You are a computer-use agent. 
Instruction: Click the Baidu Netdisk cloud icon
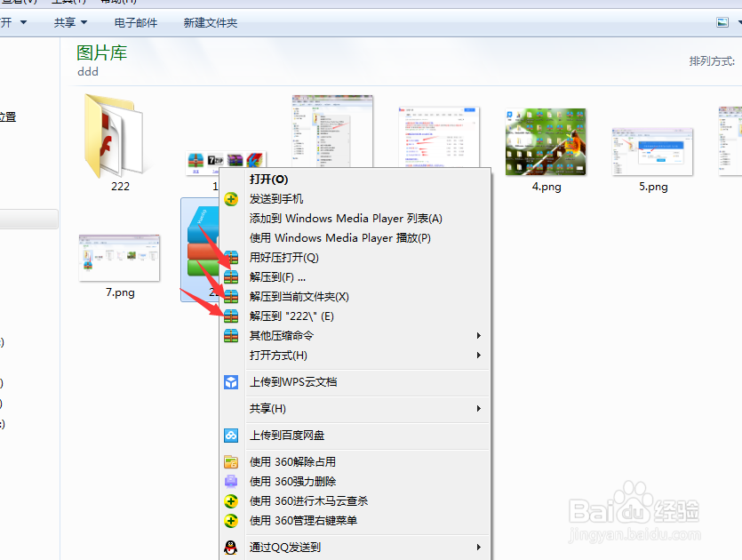pyautogui.click(x=231, y=435)
